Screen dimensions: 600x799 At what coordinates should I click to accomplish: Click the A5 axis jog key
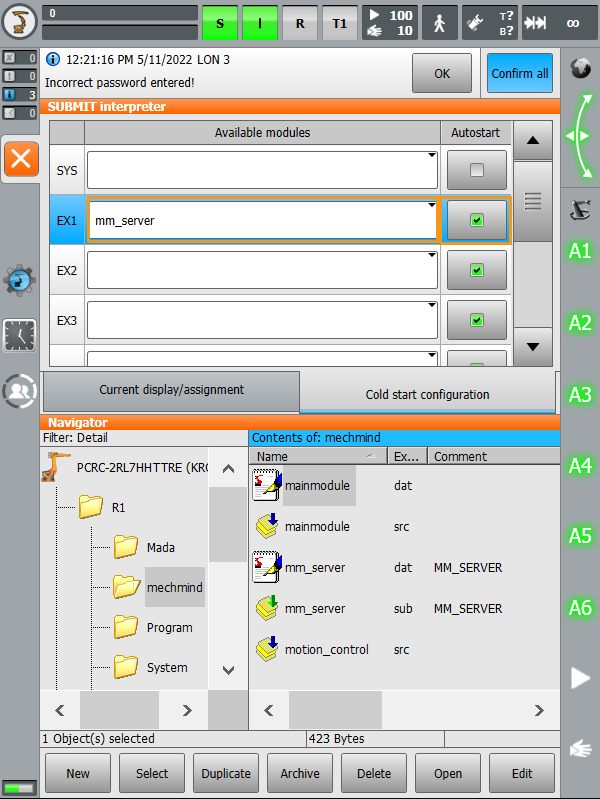tap(580, 536)
